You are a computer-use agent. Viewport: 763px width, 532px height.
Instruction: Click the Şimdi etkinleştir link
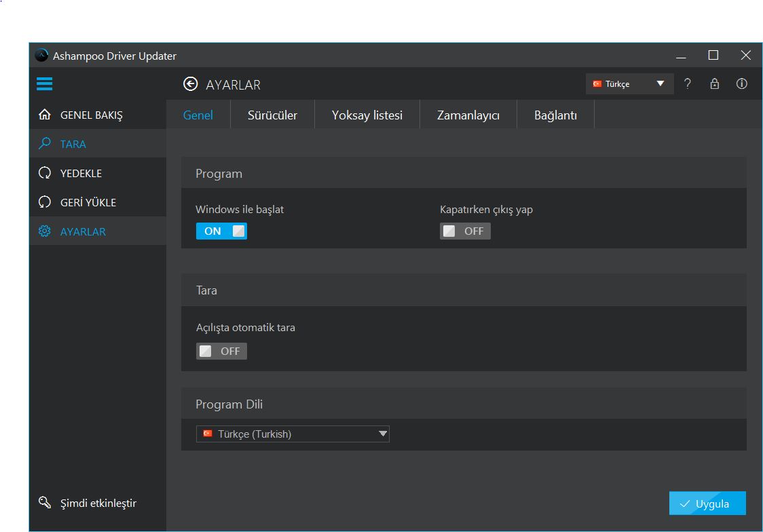[98, 503]
